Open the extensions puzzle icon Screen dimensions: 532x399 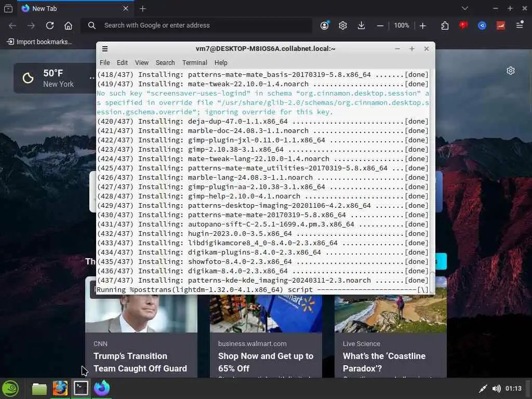click(x=445, y=25)
